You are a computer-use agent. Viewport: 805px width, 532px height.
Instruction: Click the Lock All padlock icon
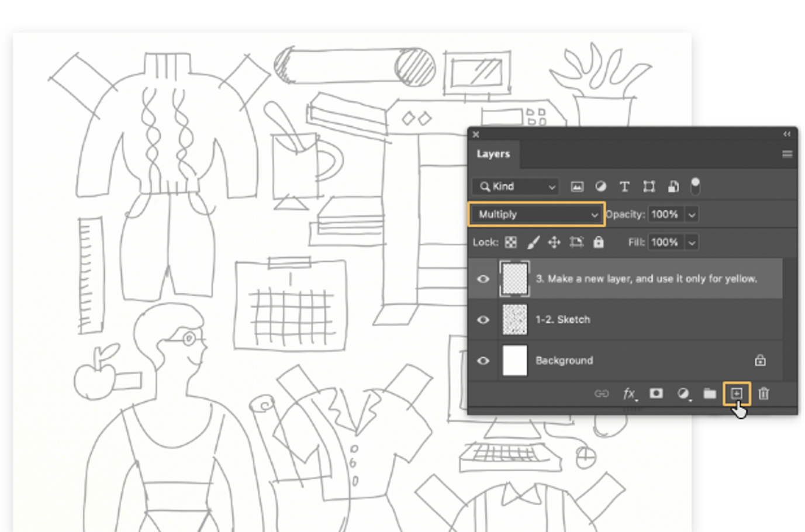pos(599,242)
